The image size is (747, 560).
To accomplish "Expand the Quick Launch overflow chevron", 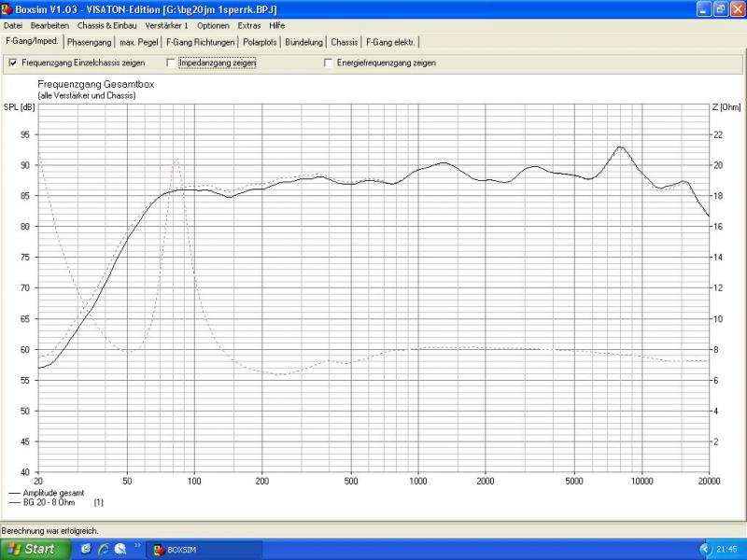I will point(138,546).
